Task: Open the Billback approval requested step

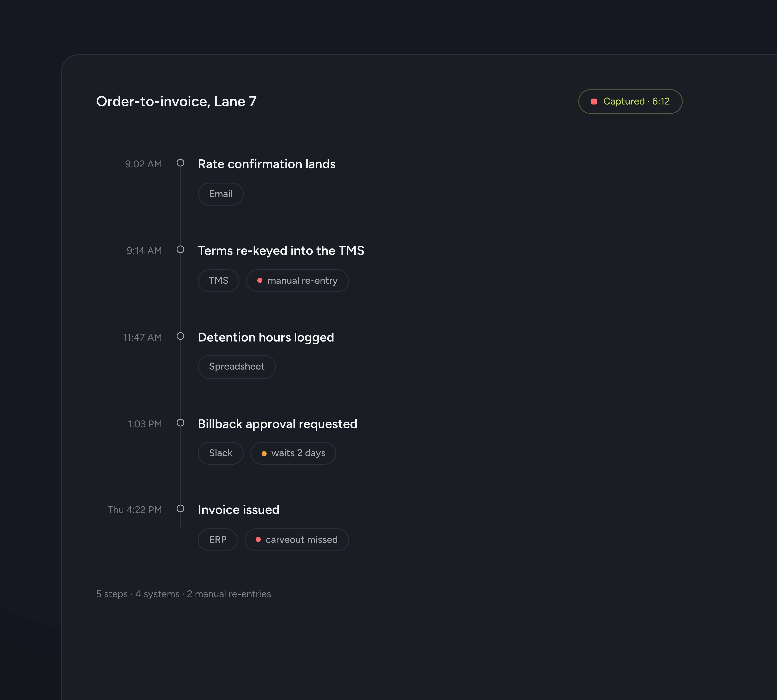Action: point(278,424)
